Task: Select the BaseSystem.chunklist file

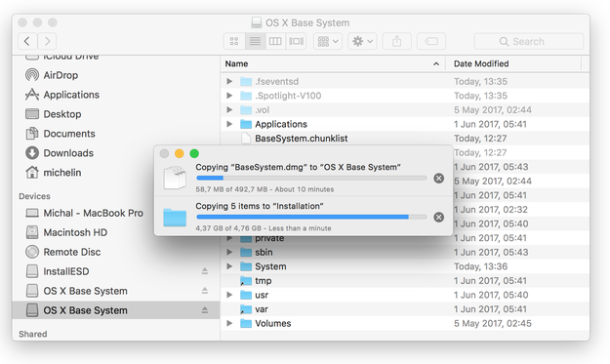Action: 302,139
